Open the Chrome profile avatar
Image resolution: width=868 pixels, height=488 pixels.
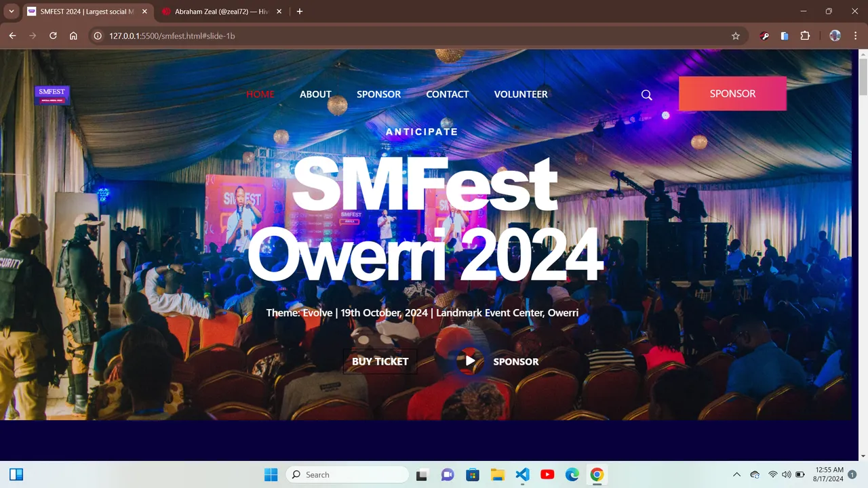click(835, 36)
